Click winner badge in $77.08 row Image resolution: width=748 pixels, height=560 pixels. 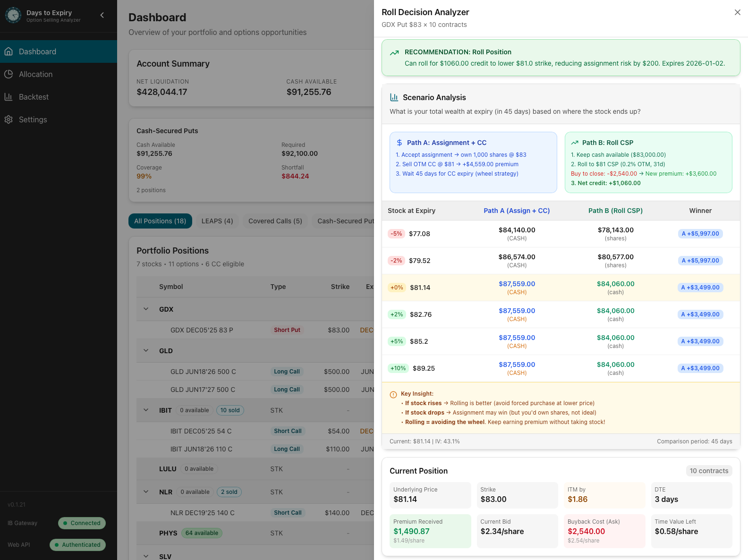pyautogui.click(x=700, y=234)
